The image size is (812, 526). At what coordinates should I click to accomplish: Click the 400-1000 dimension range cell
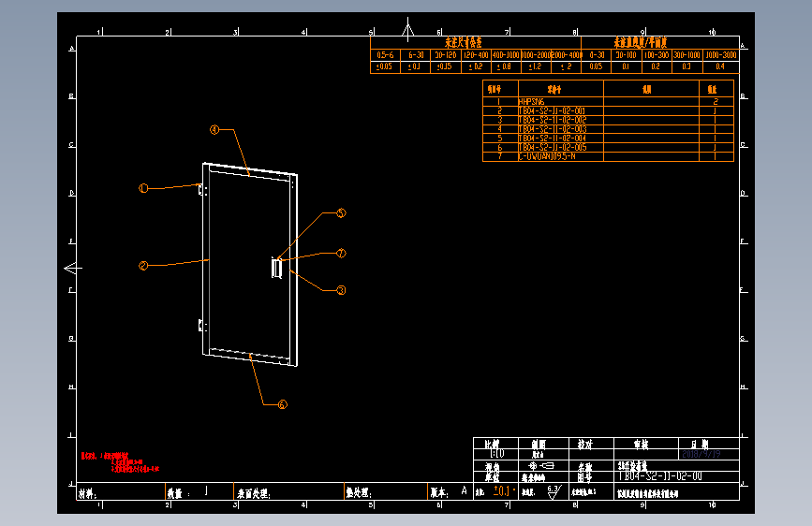tap(506, 55)
